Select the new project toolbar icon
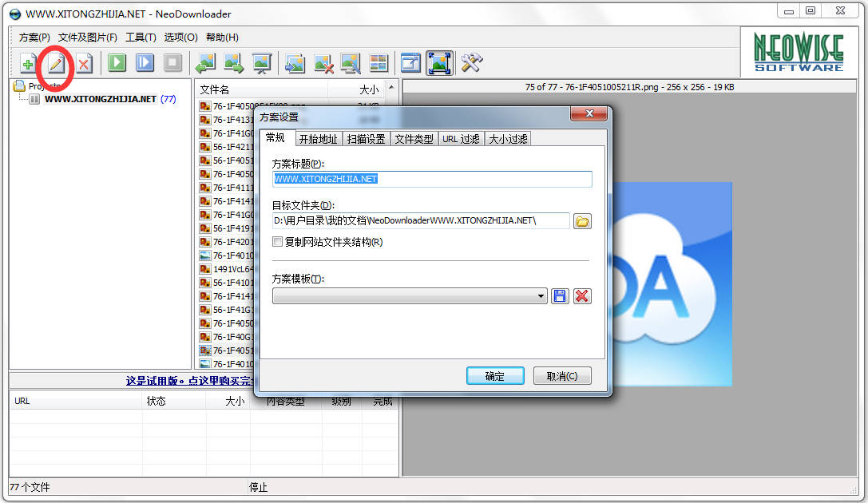 click(27, 63)
